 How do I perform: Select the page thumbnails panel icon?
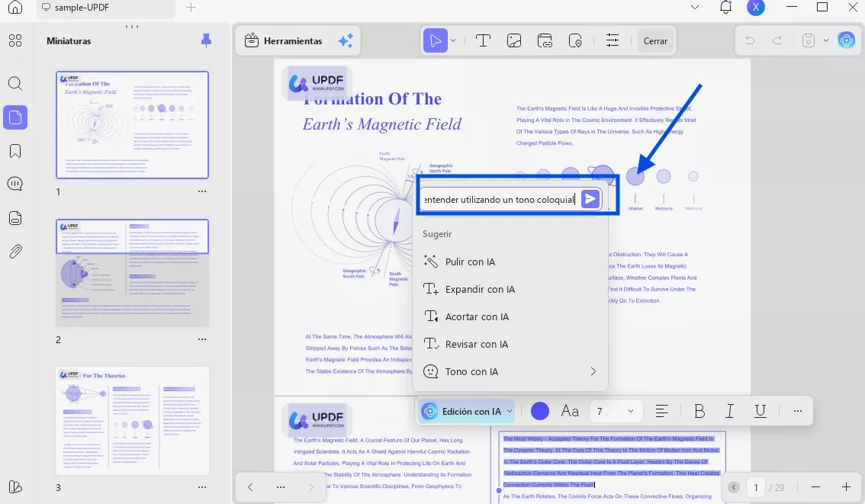click(x=15, y=117)
